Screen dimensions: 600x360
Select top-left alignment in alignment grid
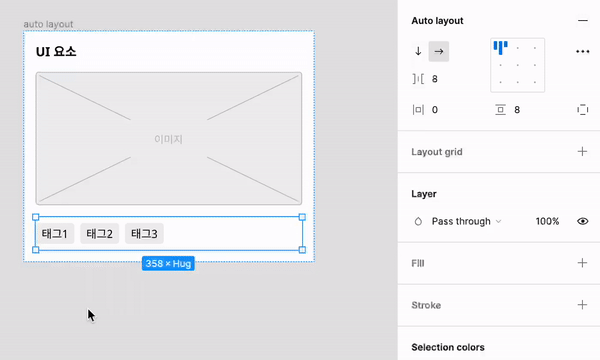click(x=500, y=48)
